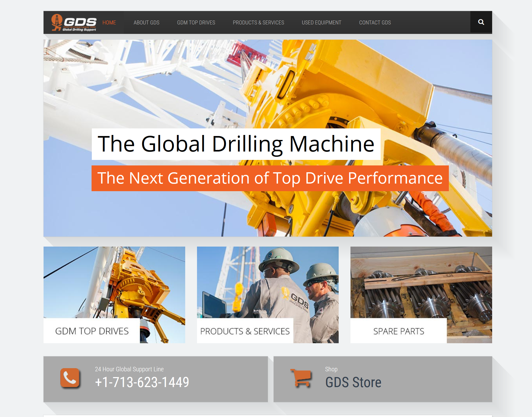Click the orange phone icon
This screenshot has width=532, height=417.
[x=70, y=378]
